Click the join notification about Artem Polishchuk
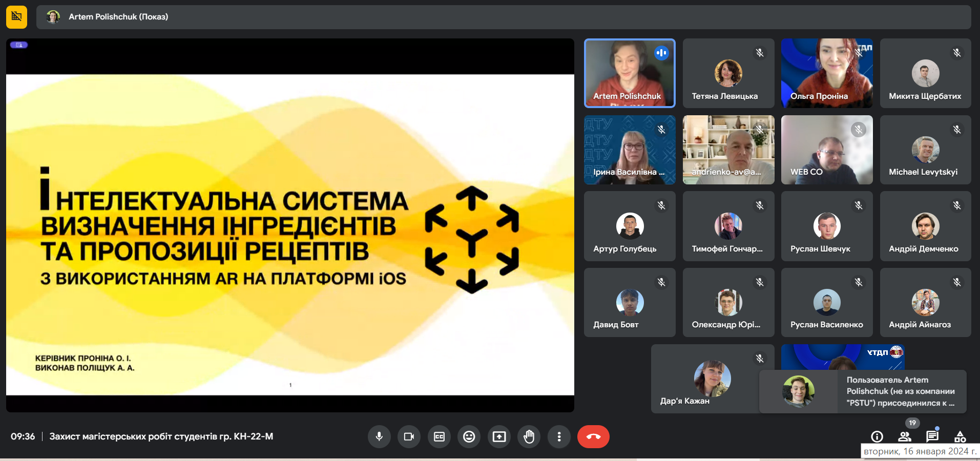This screenshot has width=980, height=461. tap(863, 391)
